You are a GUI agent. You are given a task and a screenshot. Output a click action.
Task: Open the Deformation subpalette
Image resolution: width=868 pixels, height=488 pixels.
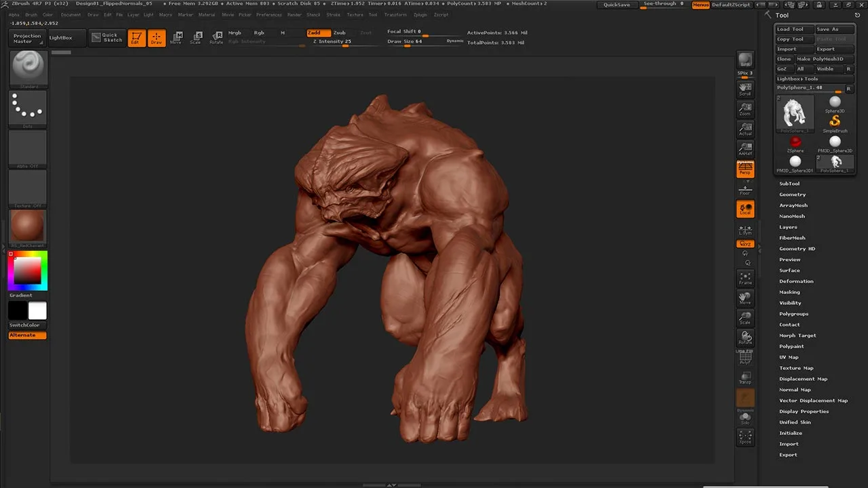coord(796,281)
